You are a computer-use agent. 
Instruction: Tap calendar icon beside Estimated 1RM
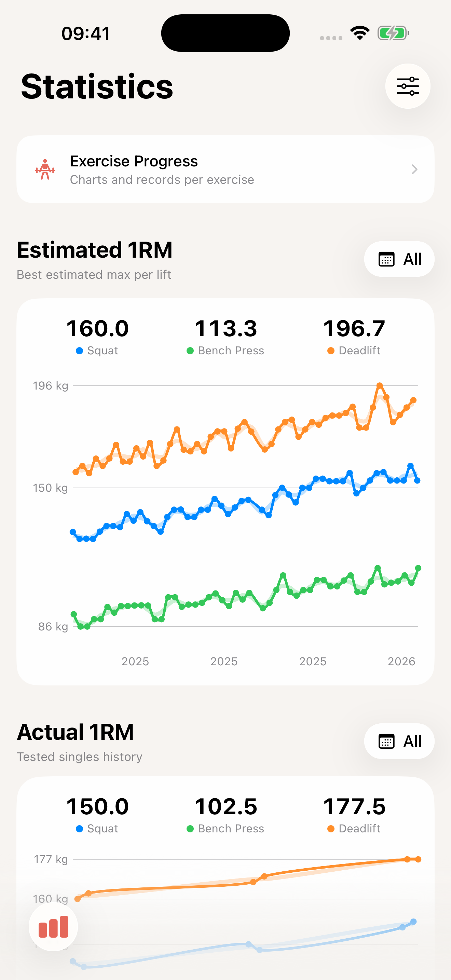[386, 259]
